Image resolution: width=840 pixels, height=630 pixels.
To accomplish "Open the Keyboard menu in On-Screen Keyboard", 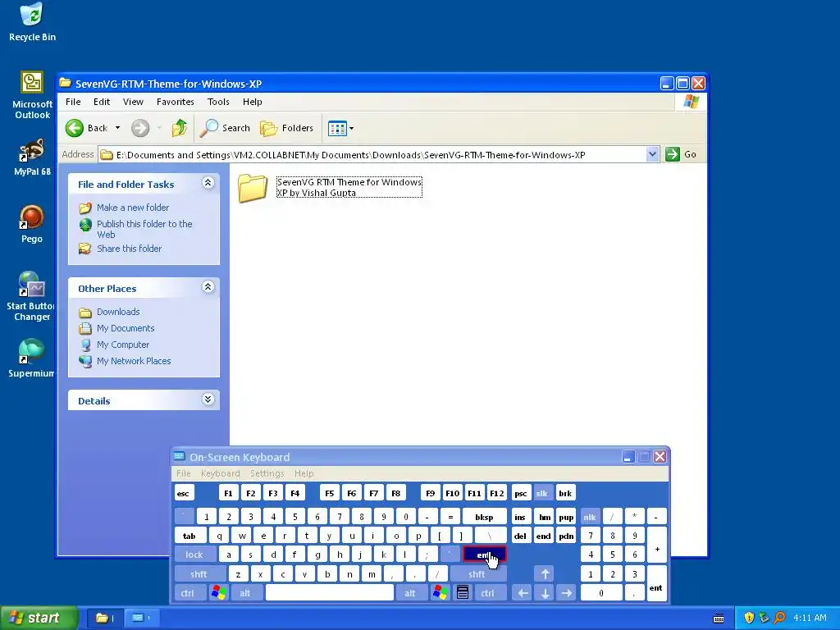I will click(x=220, y=473).
